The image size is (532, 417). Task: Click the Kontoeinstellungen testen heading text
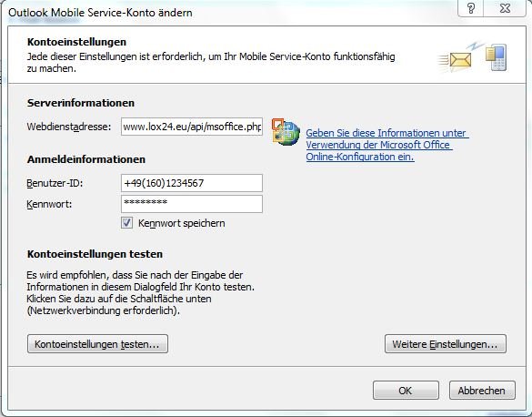tap(95, 254)
